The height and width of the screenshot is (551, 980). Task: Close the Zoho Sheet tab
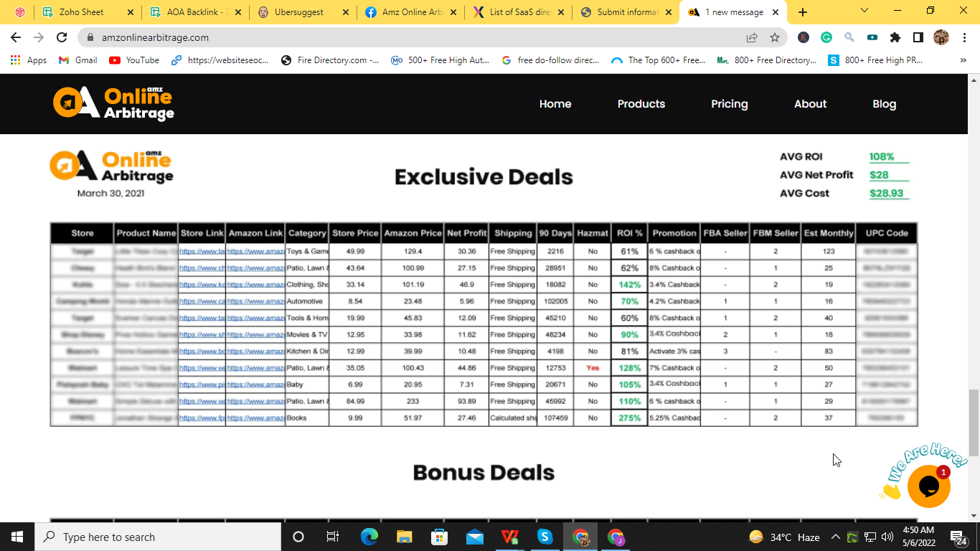(x=130, y=12)
